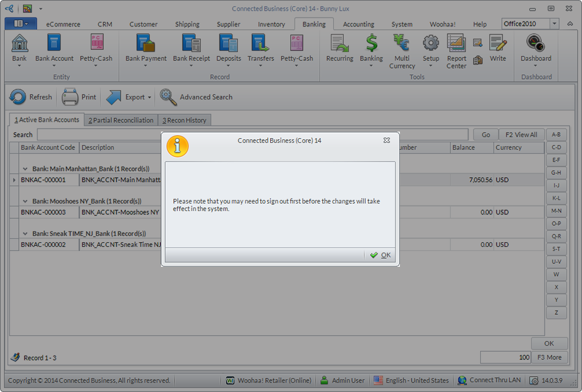Image resolution: width=582 pixels, height=392 pixels.
Task: Open the Partial Reconciliation tab
Action: tap(121, 120)
